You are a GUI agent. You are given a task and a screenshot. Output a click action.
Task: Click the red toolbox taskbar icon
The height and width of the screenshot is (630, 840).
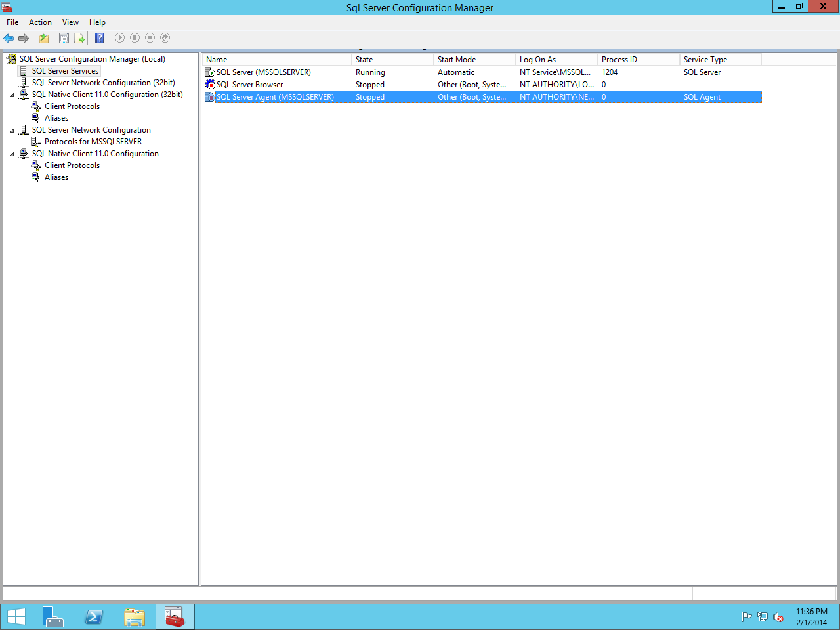click(175, 617)
